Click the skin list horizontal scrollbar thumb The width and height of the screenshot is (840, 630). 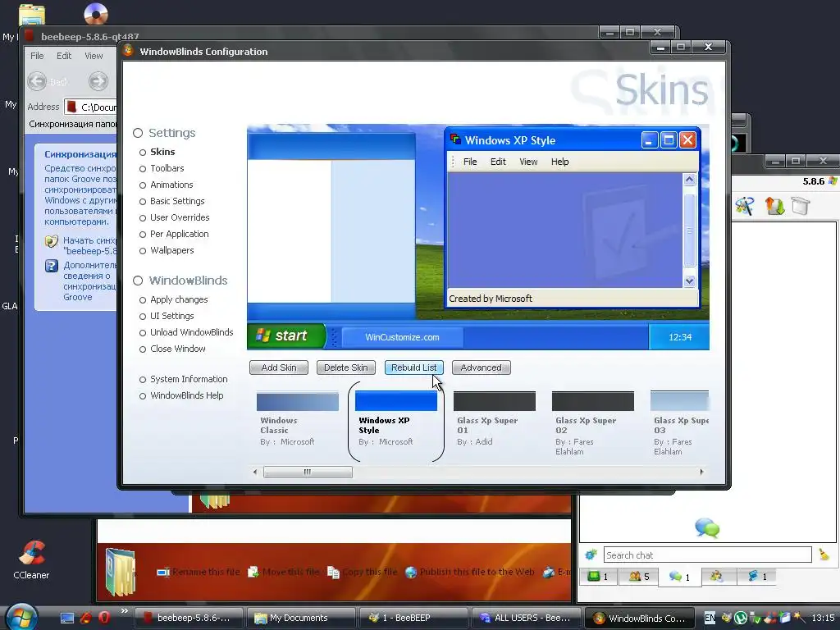(x=308, y=472)
